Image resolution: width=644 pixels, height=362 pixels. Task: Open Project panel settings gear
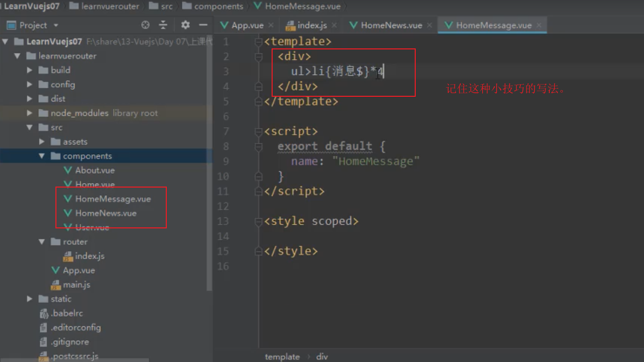pyautogui.click(x=185, y=25)
